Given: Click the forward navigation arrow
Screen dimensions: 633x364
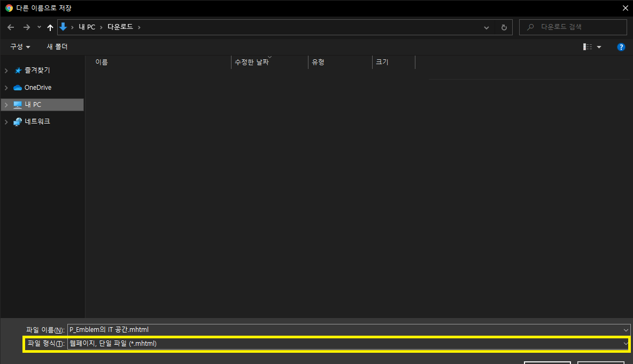Looking at the screenshot, I should (x=25, y=27).
